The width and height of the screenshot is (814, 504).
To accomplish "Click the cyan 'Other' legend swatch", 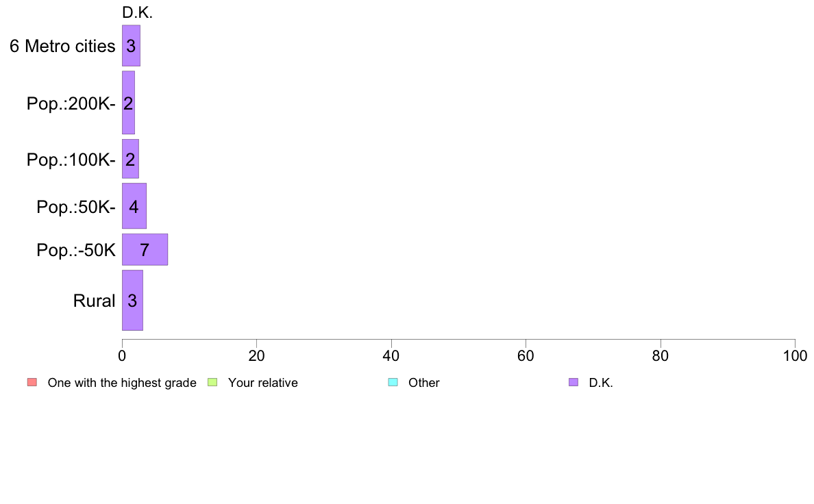I will [393, 383].
